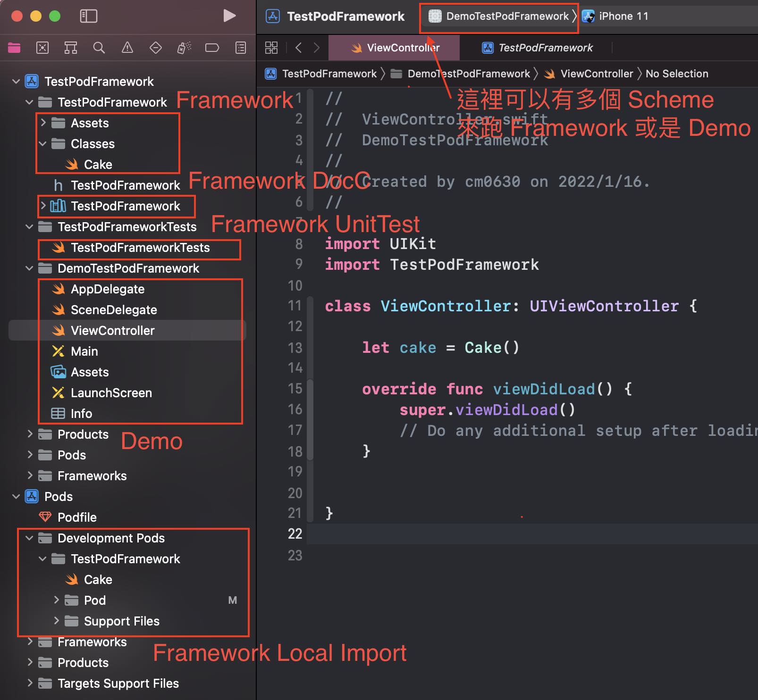Expand the Products folder under TestPodFramework
The image size is (758, 700).
coord(30,434)
